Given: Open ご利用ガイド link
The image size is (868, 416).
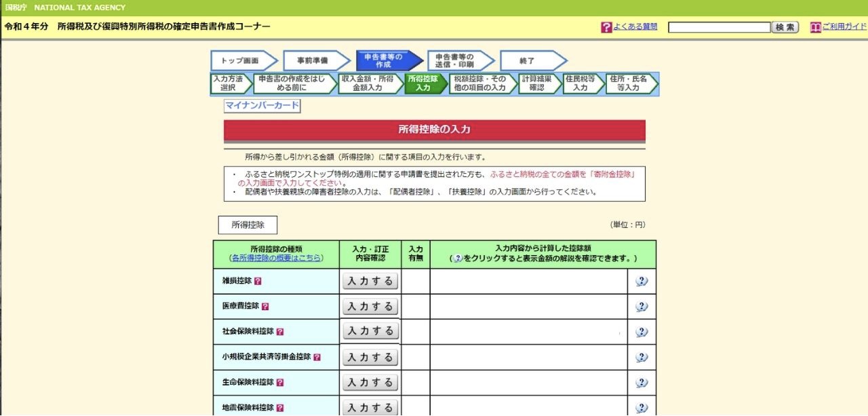Looking at the screenshot, I should click(x=844, y=27).
